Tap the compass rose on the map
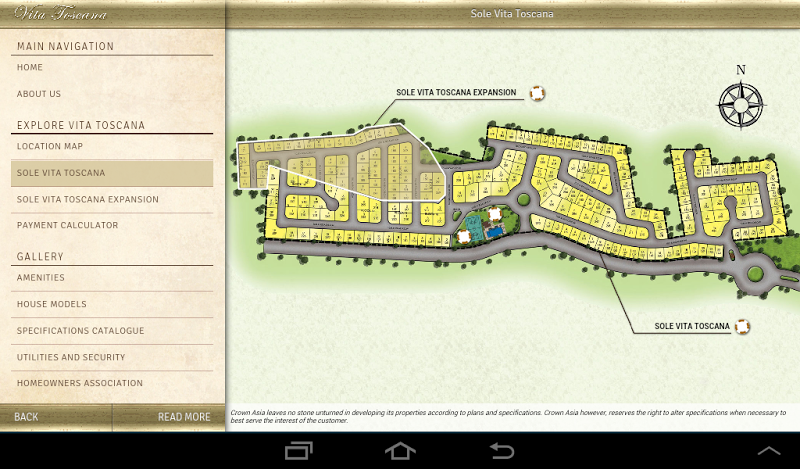This screenshot has height=469, width=800. click(x=741, y=105)
